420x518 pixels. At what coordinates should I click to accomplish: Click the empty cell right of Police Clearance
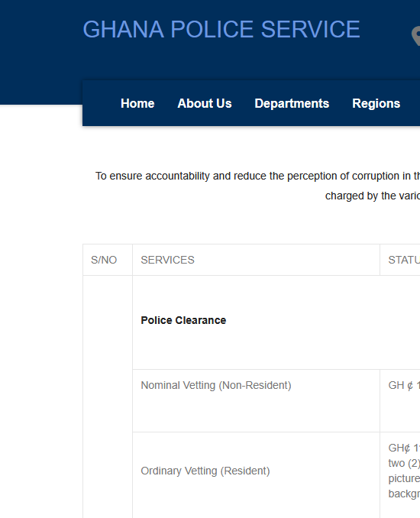[400, 322]
